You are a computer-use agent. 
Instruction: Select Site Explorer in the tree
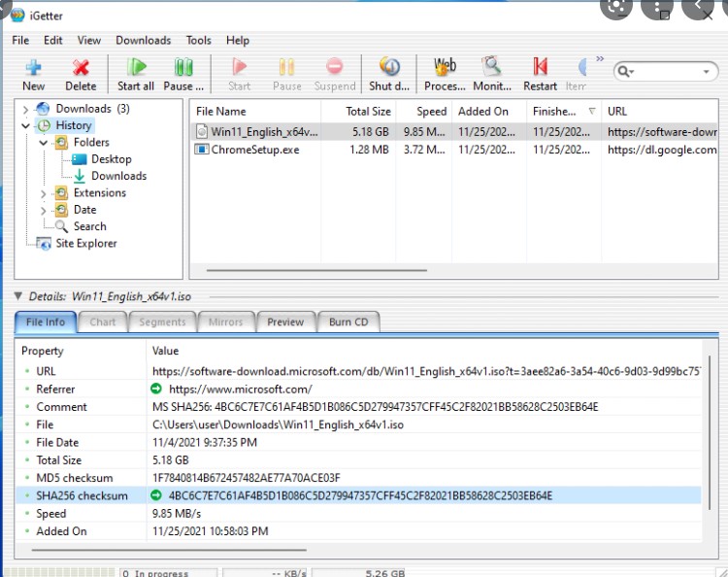click(x=86, y=244)
